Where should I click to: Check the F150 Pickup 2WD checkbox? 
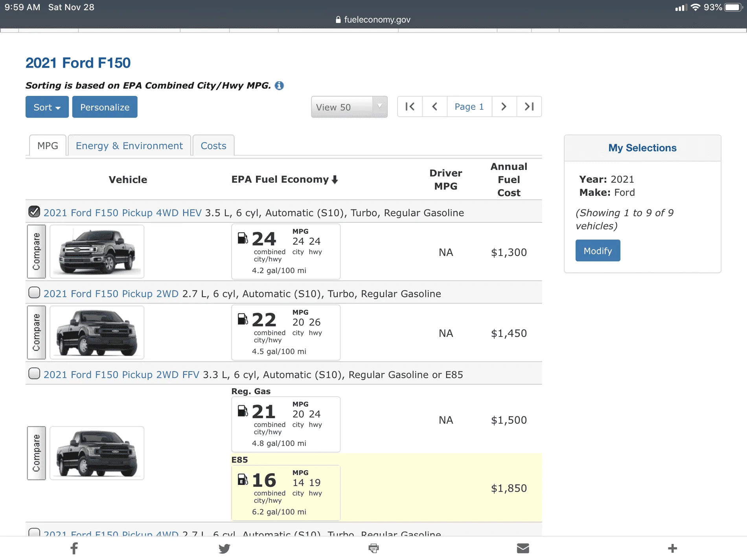(x=34, y=292)
